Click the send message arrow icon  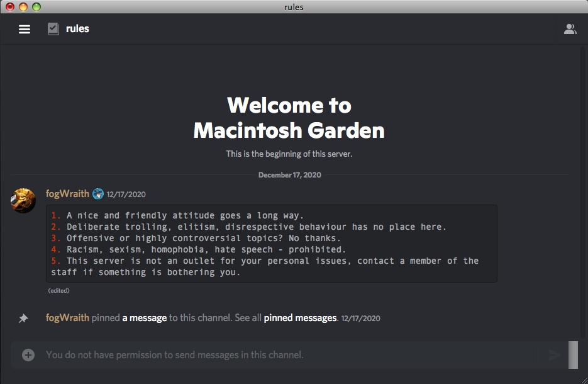(555, 354)
